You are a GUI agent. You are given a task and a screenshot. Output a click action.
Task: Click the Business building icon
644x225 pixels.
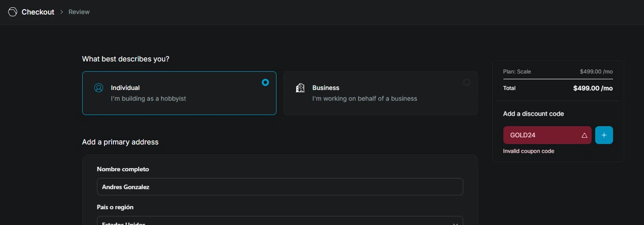pos(300,88)
